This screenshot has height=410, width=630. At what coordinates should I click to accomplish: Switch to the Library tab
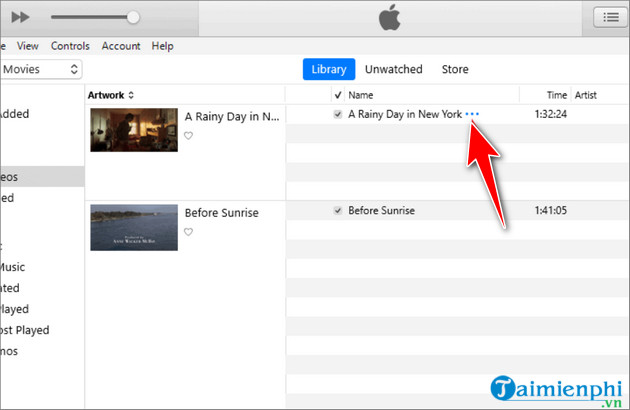tap(329, 69)
